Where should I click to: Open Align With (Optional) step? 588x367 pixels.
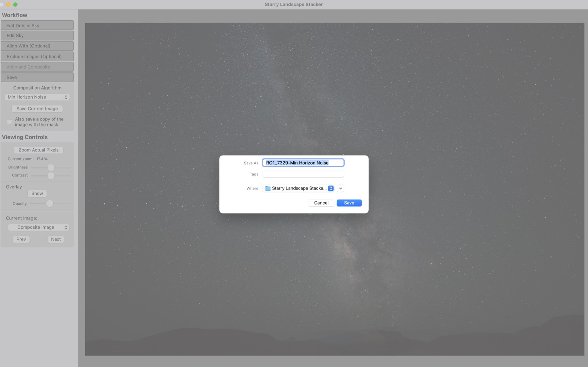[x=37, y=46]
